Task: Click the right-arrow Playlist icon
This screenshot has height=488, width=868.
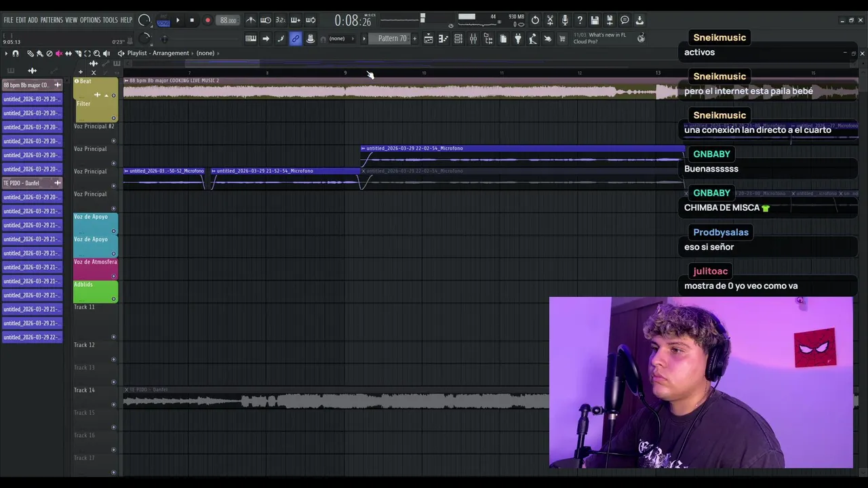Action: [266, 39]
